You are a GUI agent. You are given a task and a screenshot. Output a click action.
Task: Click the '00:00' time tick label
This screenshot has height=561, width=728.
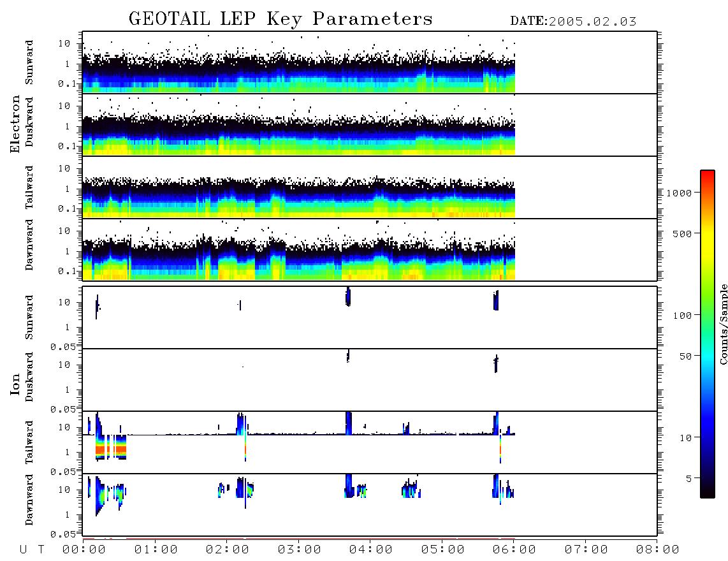pyautogui.click(x=84, y=550)
